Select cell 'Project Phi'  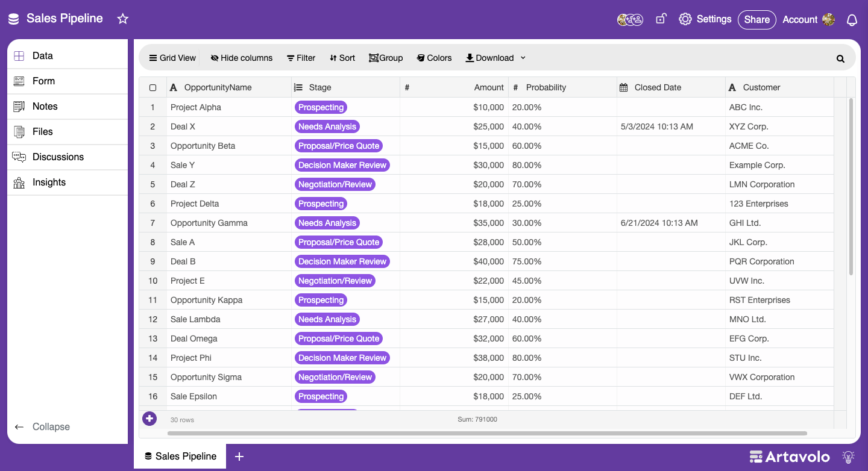click(x=229, y=358)
